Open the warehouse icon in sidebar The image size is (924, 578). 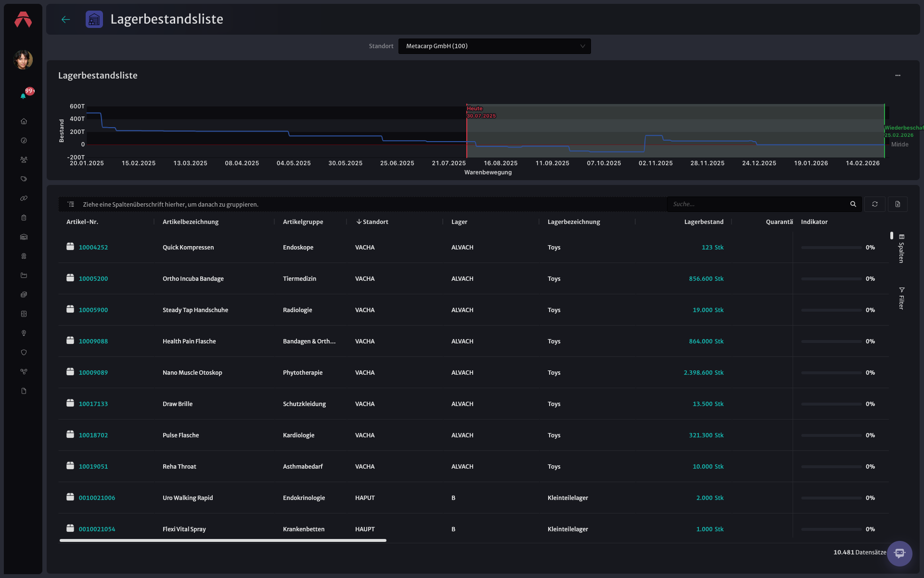[24, 237]
